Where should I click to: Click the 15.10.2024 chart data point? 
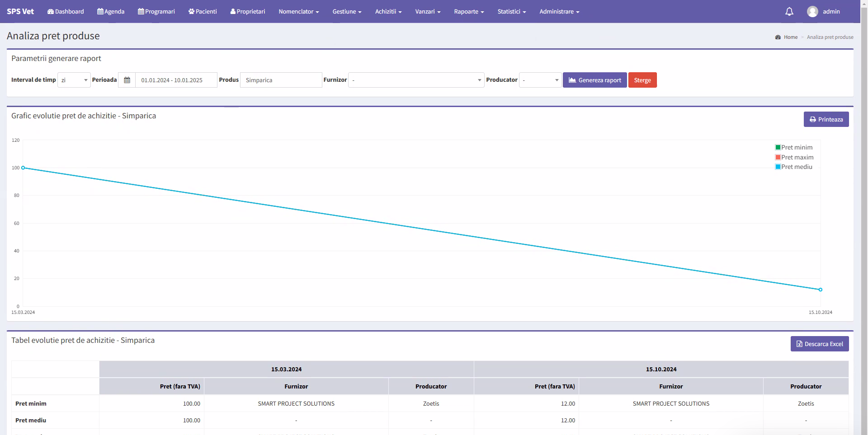[820, 290]
